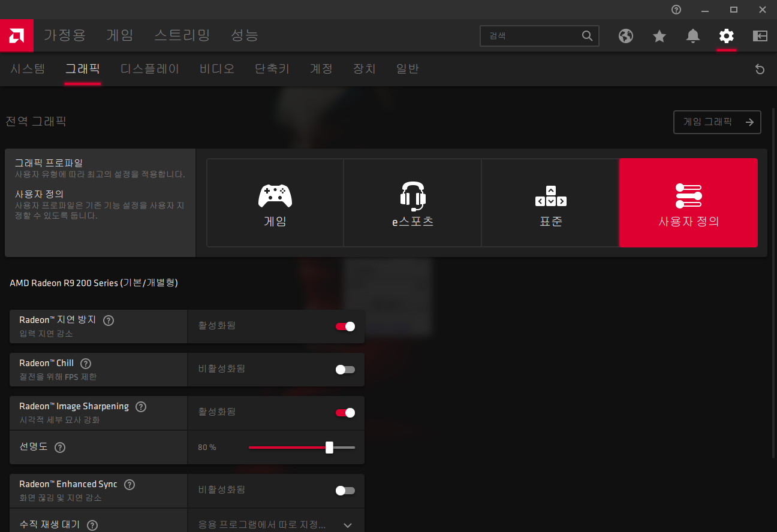Click the 선명도 slider handle
The width and height of the screenshot is (777, 532).
[329, 448]
